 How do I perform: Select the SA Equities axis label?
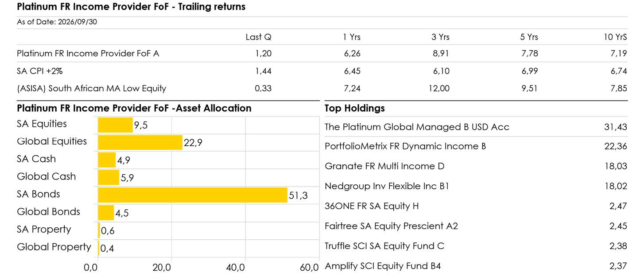click(42, 124)
